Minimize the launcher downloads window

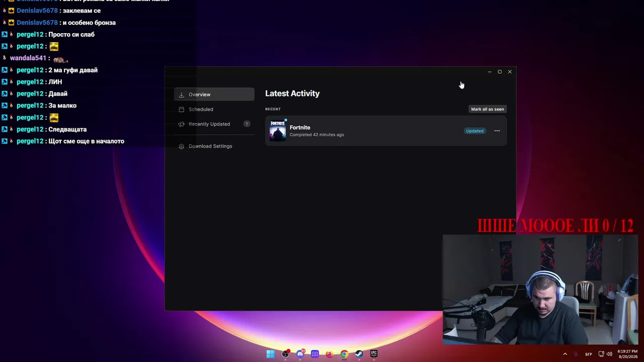pos(490,72)
